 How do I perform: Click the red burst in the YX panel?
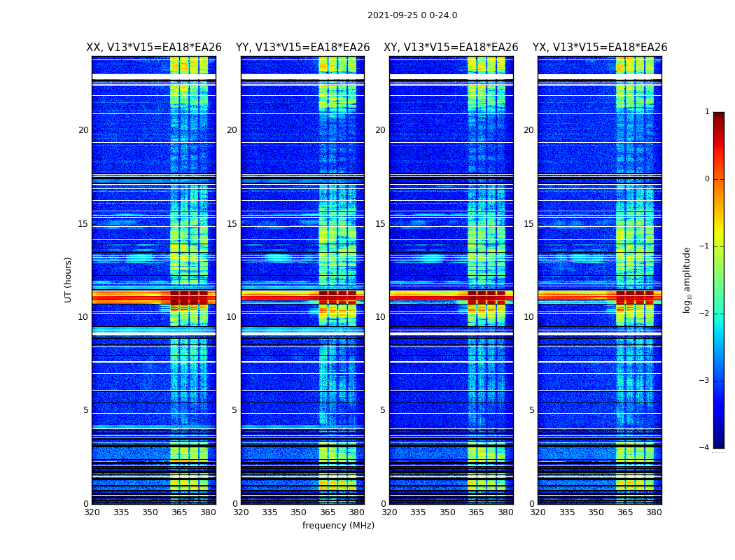click(599, 295)
